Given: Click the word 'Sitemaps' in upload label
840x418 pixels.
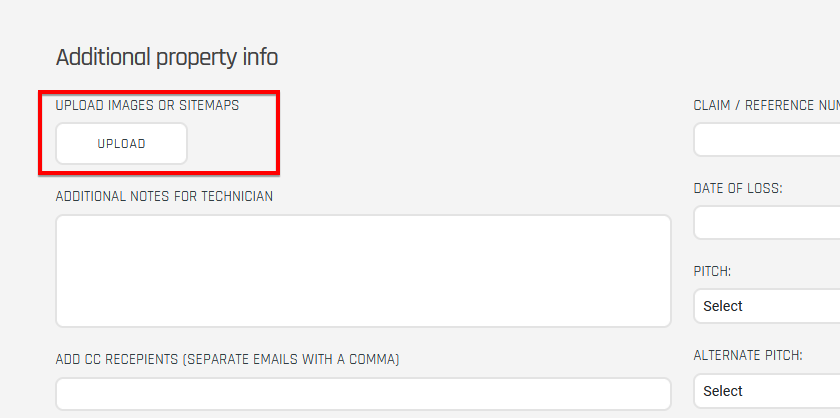Looking at the screenshot, I should [208, 105].
